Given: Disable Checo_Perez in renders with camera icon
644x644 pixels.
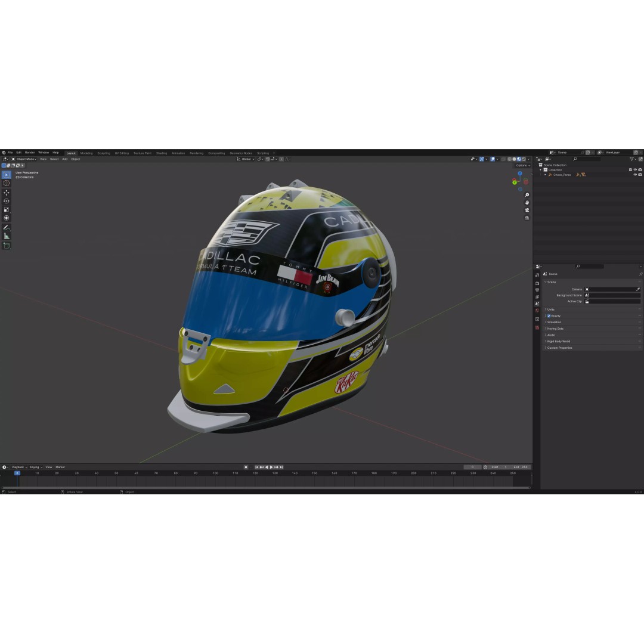Looking at the screenshot, I should tap(640, 175).
